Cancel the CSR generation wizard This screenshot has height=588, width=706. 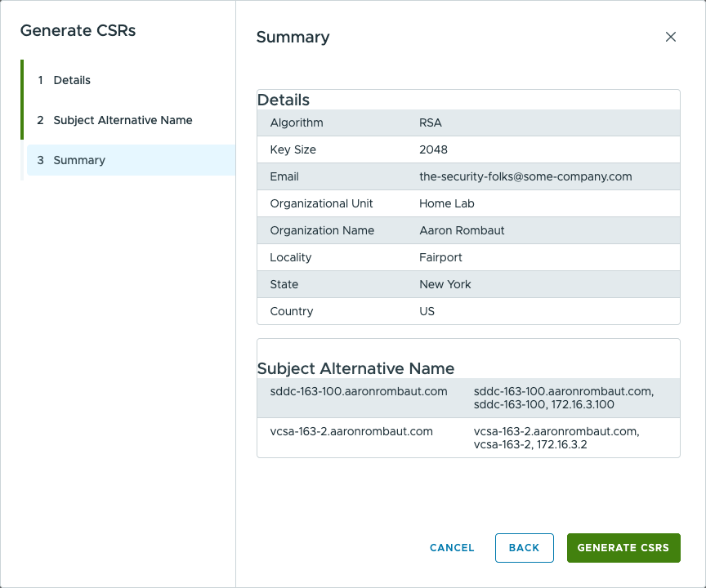452,548
